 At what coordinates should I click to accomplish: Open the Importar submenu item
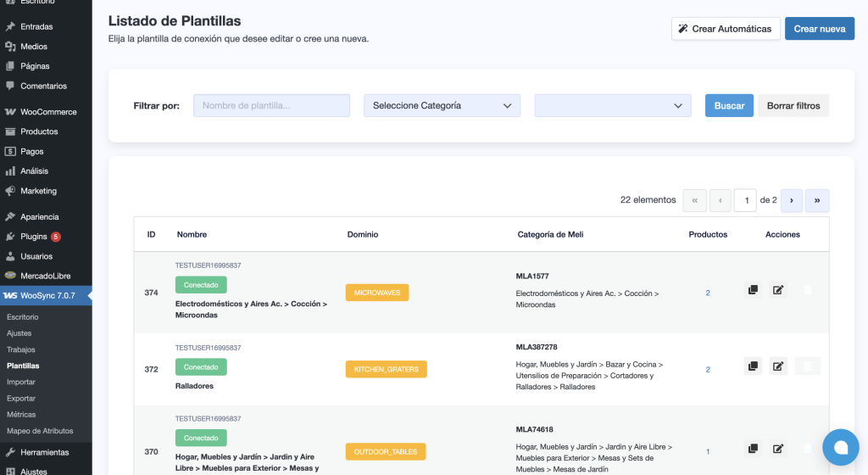pyautogui.click(x=21, y=382)
